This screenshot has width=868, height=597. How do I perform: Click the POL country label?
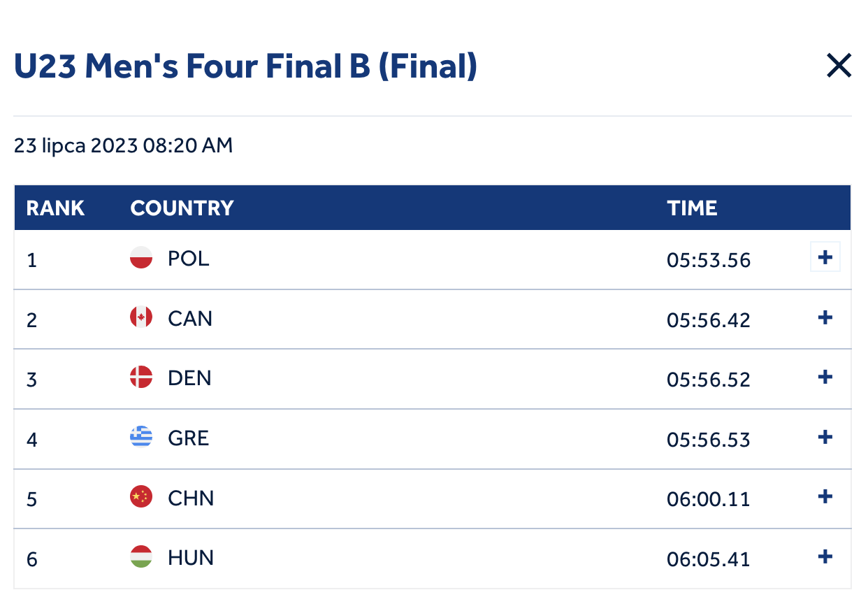tap(189, 259)
